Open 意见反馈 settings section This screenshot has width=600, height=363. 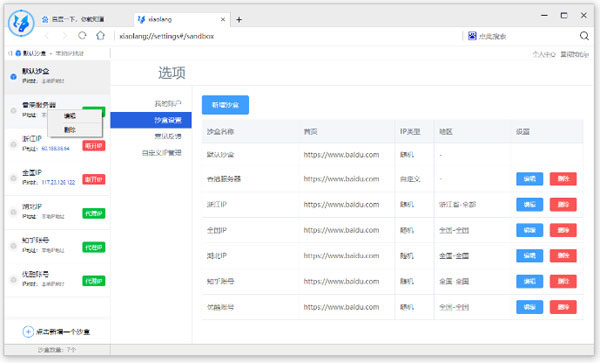click(x=168, y=136)
